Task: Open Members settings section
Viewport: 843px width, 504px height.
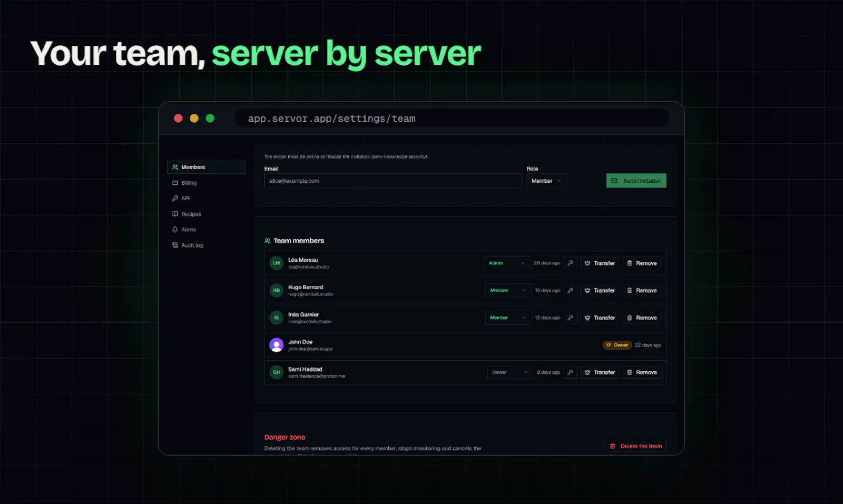Action: coord(207,167)
